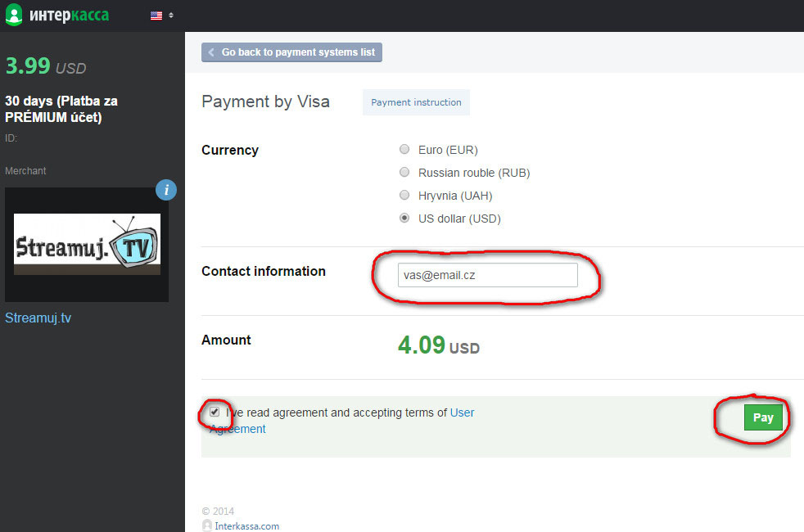Viewport: 804px width, 532px height.
Task: Click the blue merchant info icon
Action: point(166,190)
